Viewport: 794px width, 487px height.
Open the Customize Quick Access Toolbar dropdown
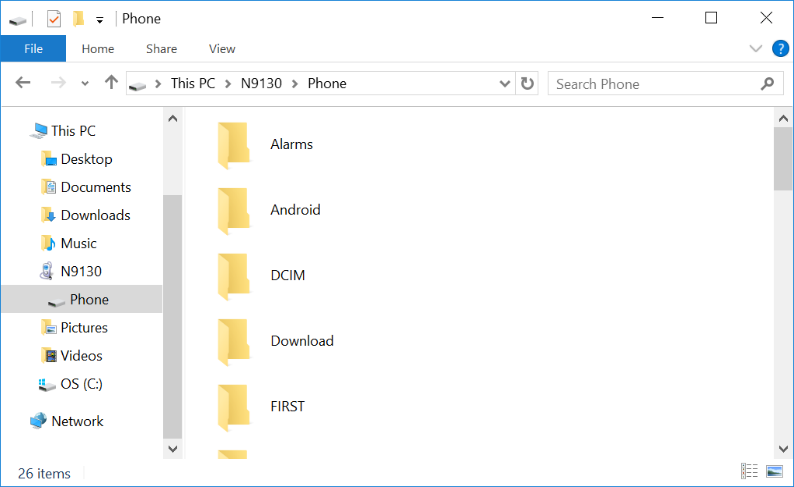pyautogui.click(x=100, y=20)
